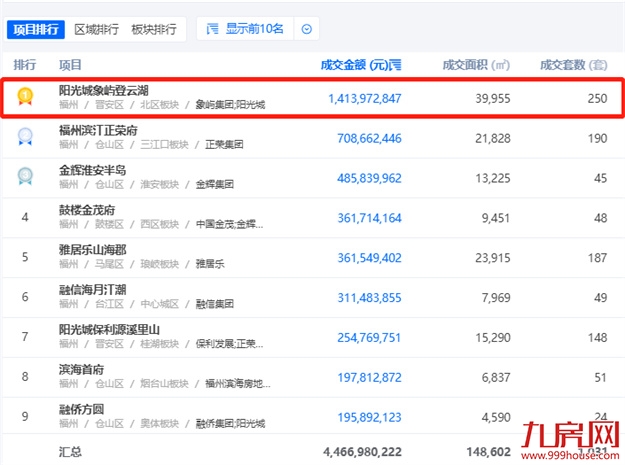Open project 滨海首府

tap(81, 369)
